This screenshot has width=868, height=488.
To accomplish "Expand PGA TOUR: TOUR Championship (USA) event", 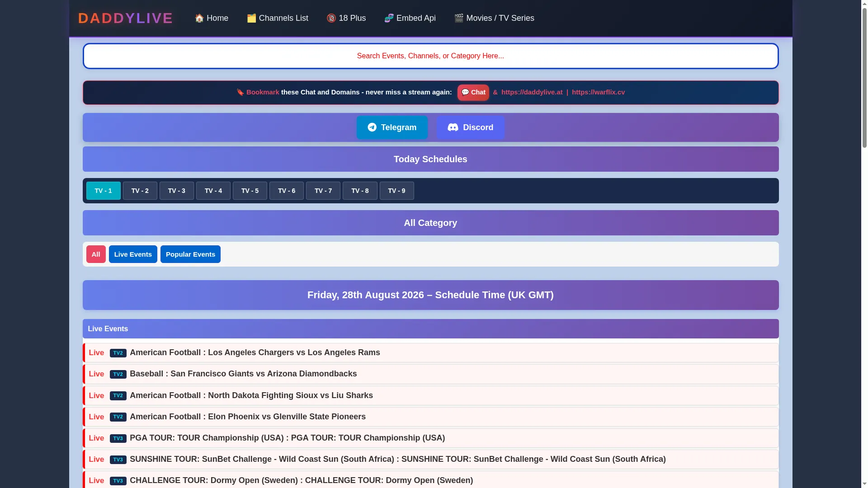I will pyautogui.click(x=430, y=438).
